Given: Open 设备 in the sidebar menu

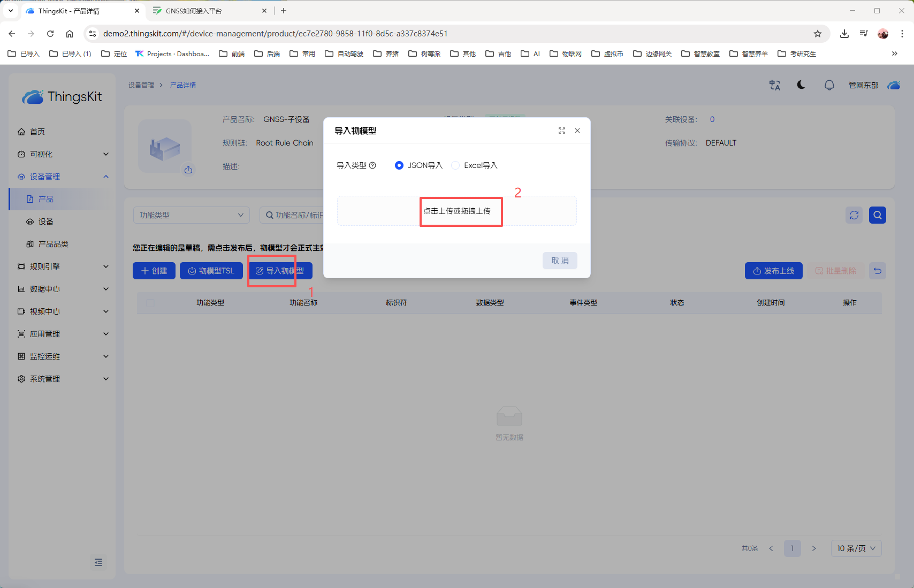Looking at the screenshot, I should pos(46,222).
